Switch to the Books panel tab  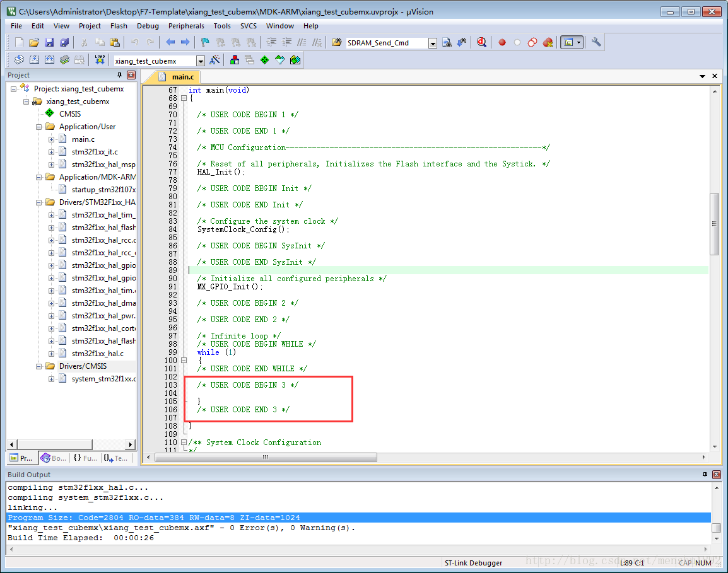coord(54,458)
